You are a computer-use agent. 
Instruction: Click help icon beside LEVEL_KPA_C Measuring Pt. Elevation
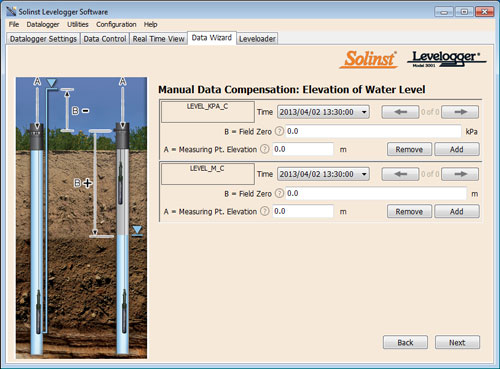[265, 149]
